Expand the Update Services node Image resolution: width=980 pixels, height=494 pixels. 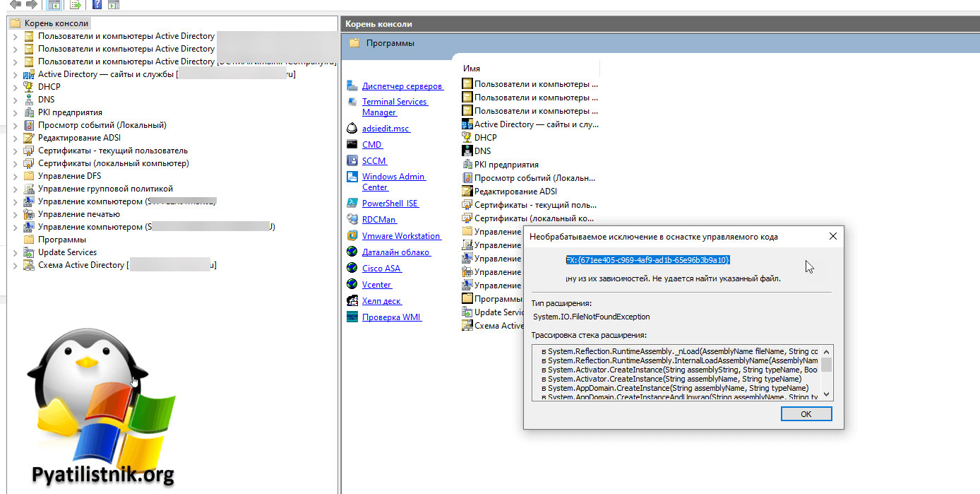pyautogui.click(x=16, y=252)
